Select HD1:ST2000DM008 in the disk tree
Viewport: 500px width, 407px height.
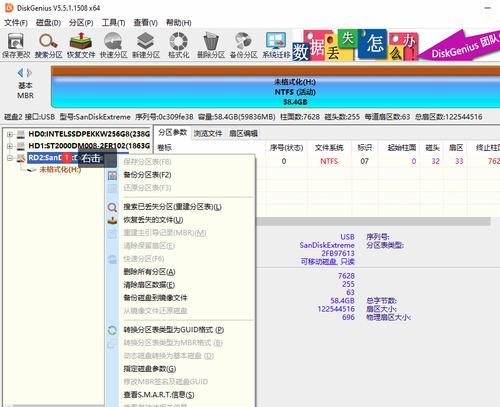89,146
